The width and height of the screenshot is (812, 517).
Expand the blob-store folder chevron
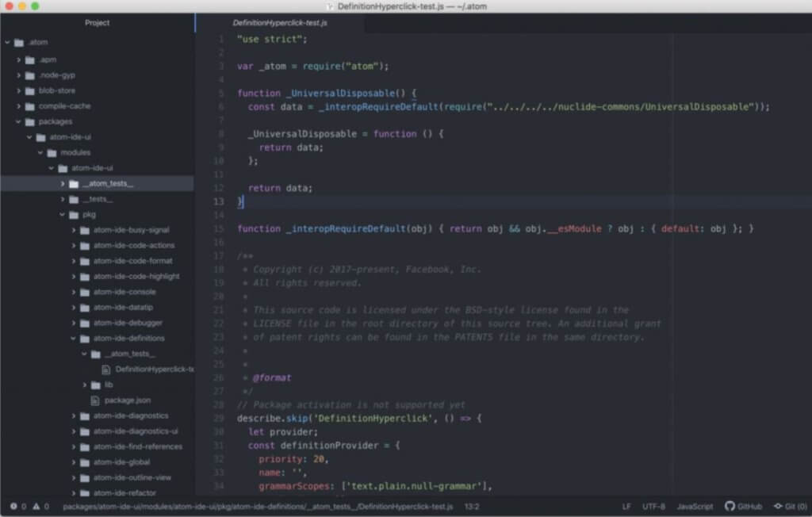pos(19,90)
